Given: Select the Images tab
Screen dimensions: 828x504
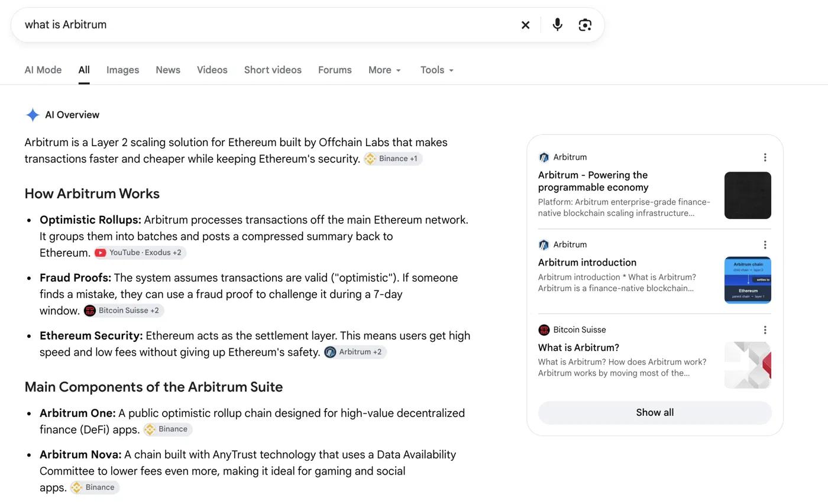Looking at the screenshot, I should (122, 70).
